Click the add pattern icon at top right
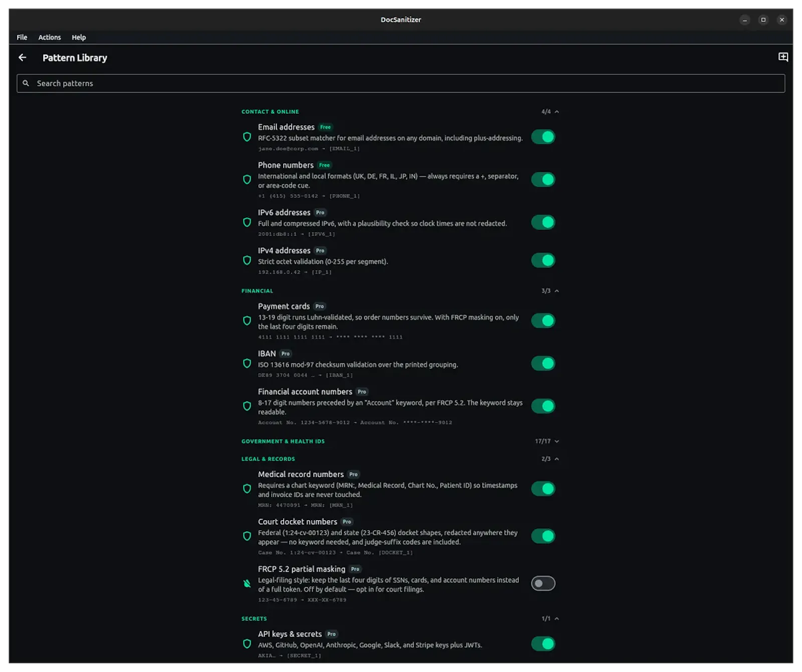Screen dimensions: 802x672 tap(783, 57)
